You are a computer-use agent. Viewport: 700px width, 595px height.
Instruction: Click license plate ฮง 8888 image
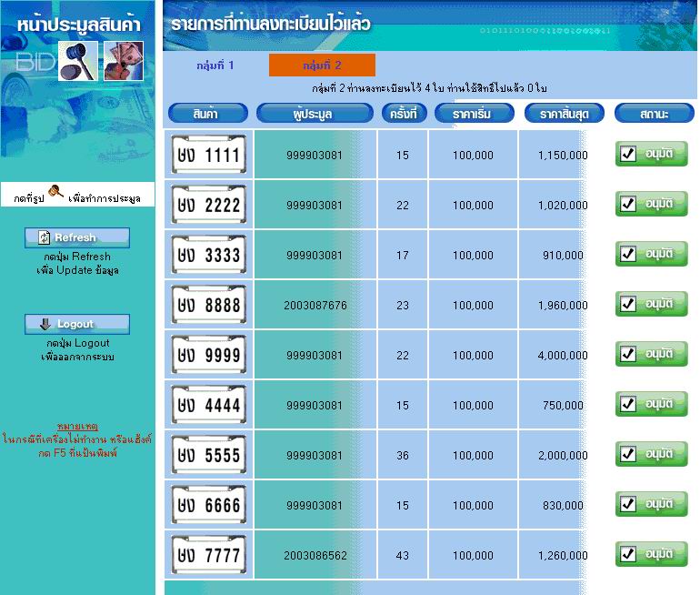point(209,305)
